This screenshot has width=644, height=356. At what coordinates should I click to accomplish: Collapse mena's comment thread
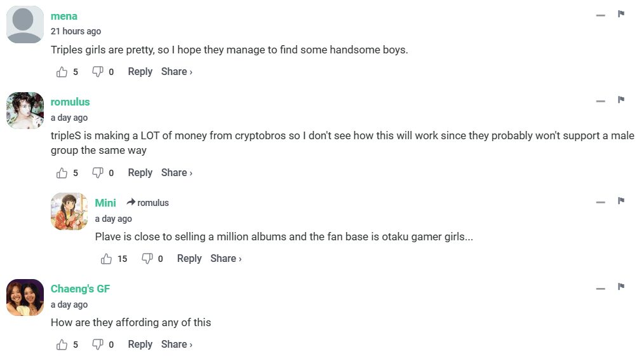pos(600,15)
